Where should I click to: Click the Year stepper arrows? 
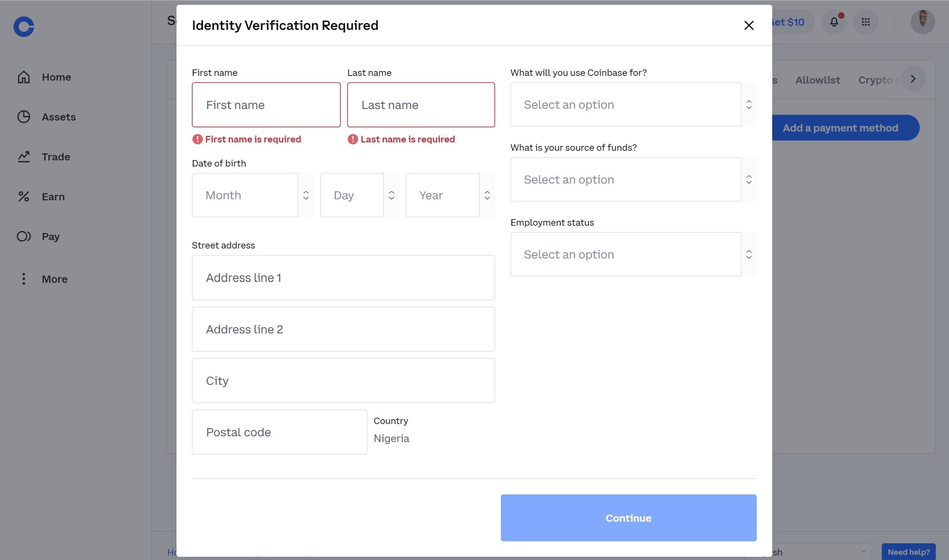487,195
